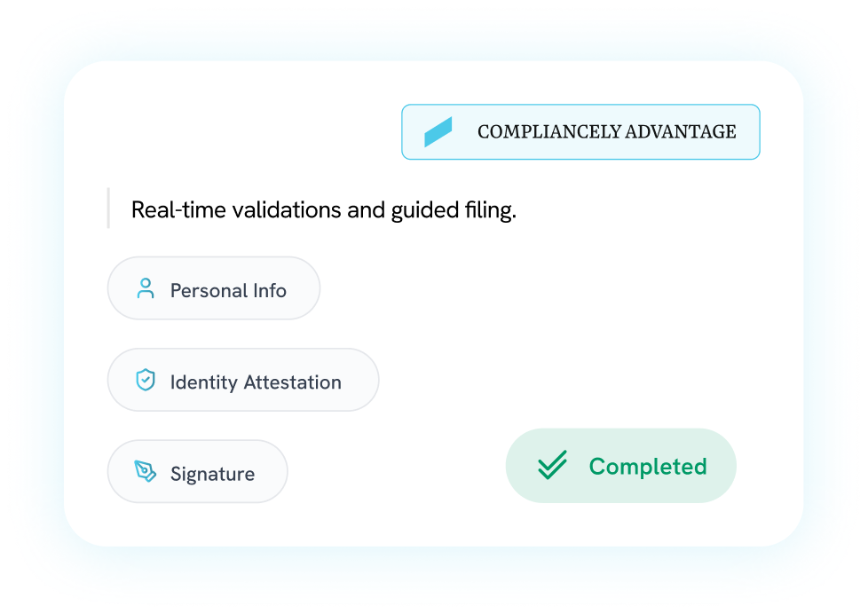Click the gray vertical bar beside the tagline

108,209
